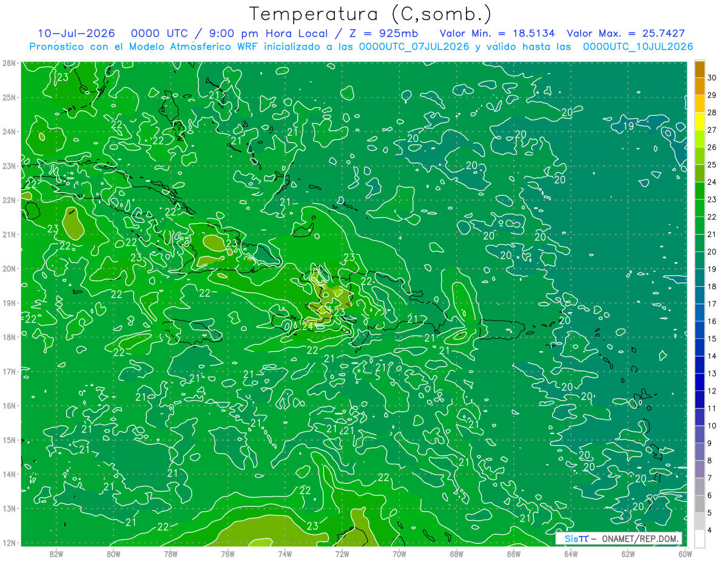
Task: Click the latitude axis label '22N'
Action: click(x=8, y=200)
